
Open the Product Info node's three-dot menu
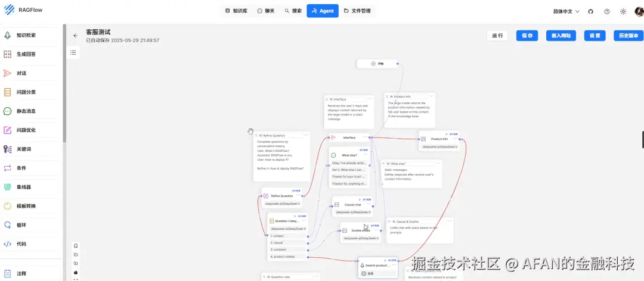pyautogui.click(x=455, y=139)
